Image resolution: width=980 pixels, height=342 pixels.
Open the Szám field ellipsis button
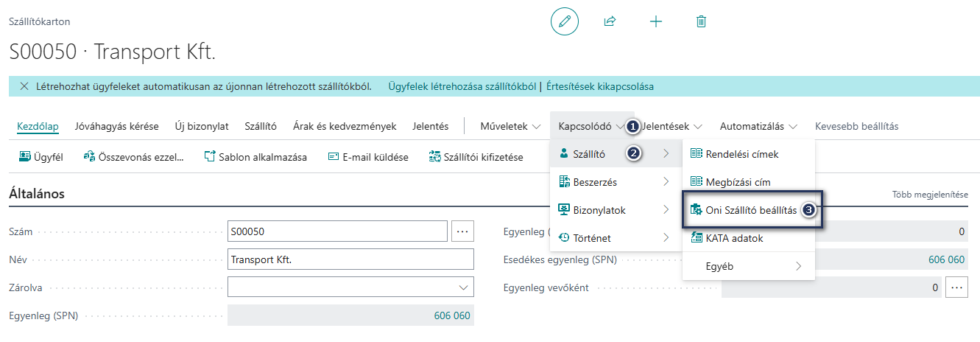[x=462, y=231]
